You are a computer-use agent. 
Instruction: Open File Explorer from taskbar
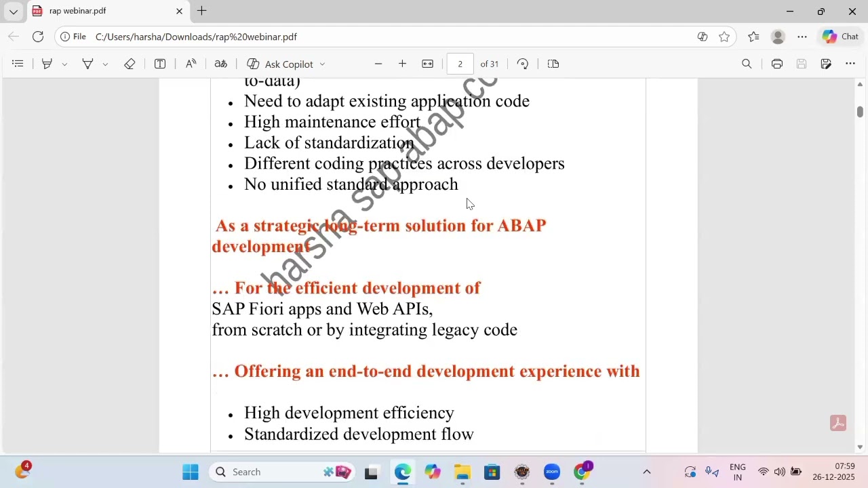(x=462, y=472)
